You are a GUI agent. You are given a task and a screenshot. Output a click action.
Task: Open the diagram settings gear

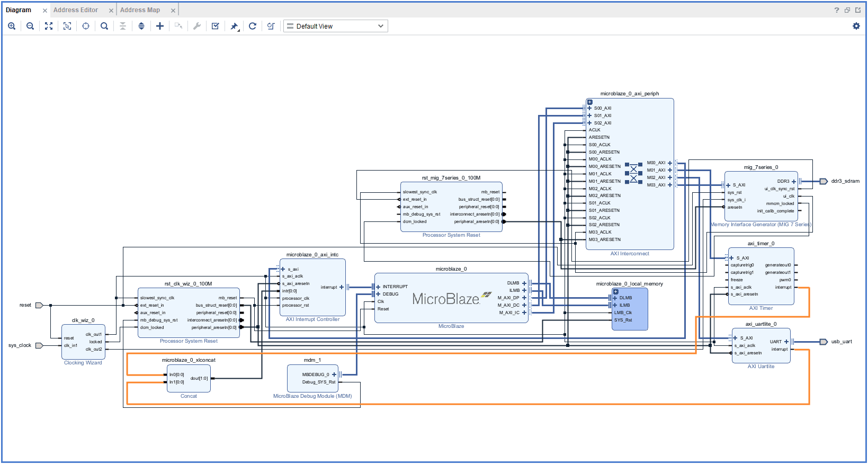856,26
